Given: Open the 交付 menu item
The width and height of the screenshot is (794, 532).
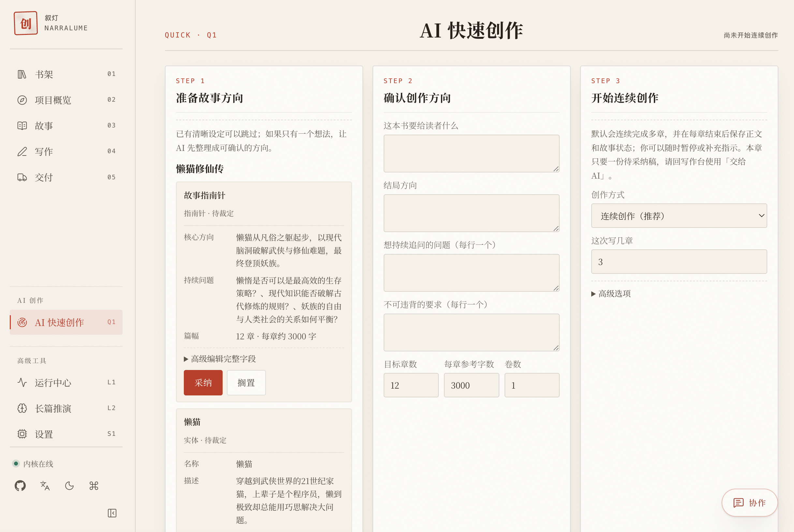Looking at the screenshot, I should pos(66,177).
